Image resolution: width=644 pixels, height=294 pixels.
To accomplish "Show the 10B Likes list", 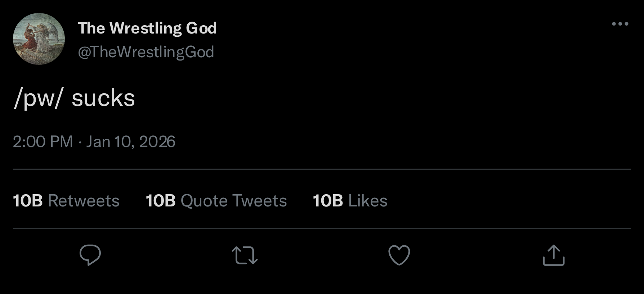I will pos(350,201).
